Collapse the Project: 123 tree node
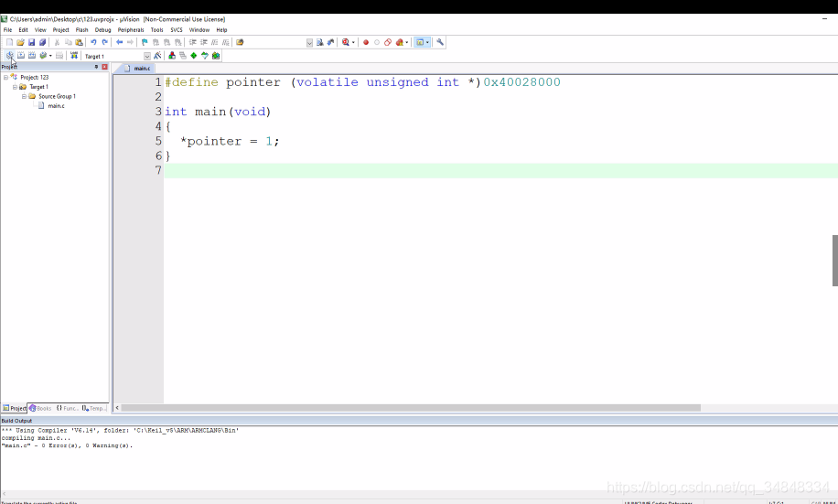 coord(5,77)
